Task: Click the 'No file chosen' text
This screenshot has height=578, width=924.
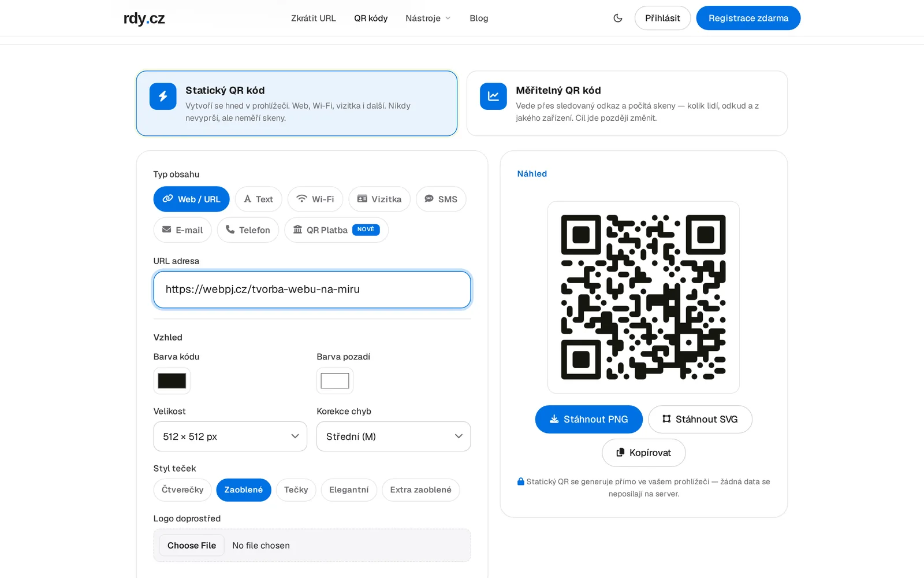Action: click(x=261, y=546)
